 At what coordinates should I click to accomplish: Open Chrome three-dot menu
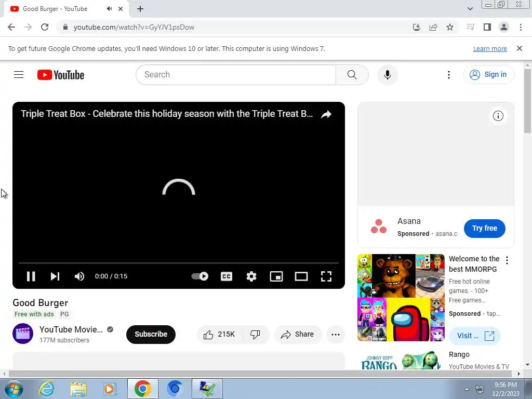521,27
